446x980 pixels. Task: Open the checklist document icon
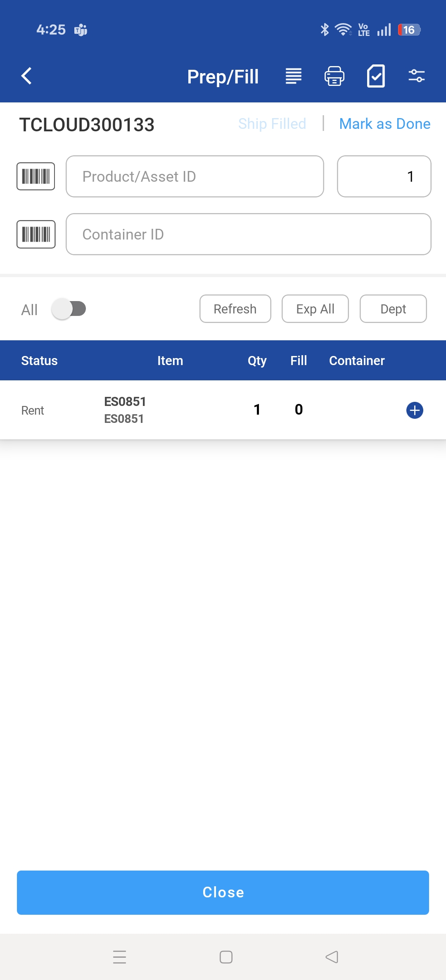coord(376,76)
